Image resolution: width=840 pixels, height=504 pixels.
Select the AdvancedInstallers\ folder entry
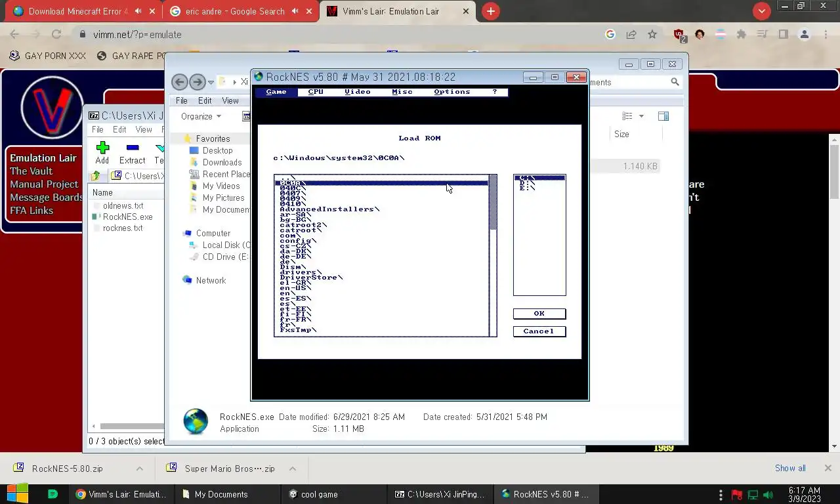click(x=329, y=209)
